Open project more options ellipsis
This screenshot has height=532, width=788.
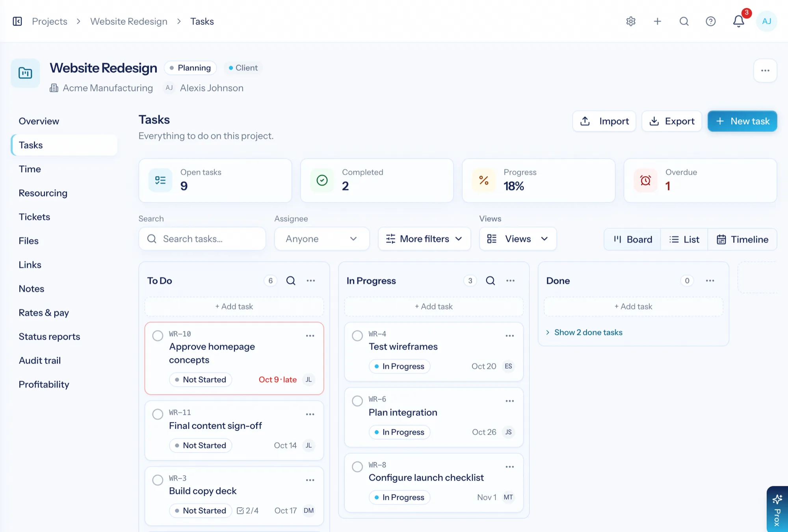(x=765, y=70)
